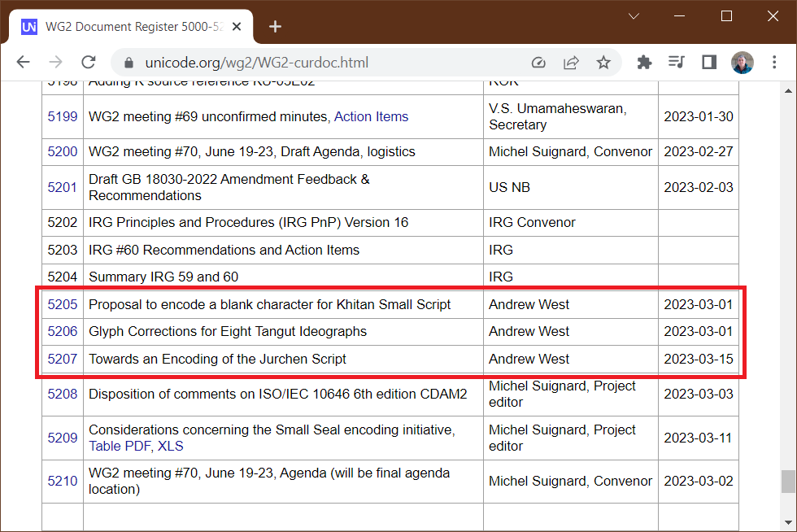Open the Table PDF link
This screenshot has height=532, width=797.
120,446
